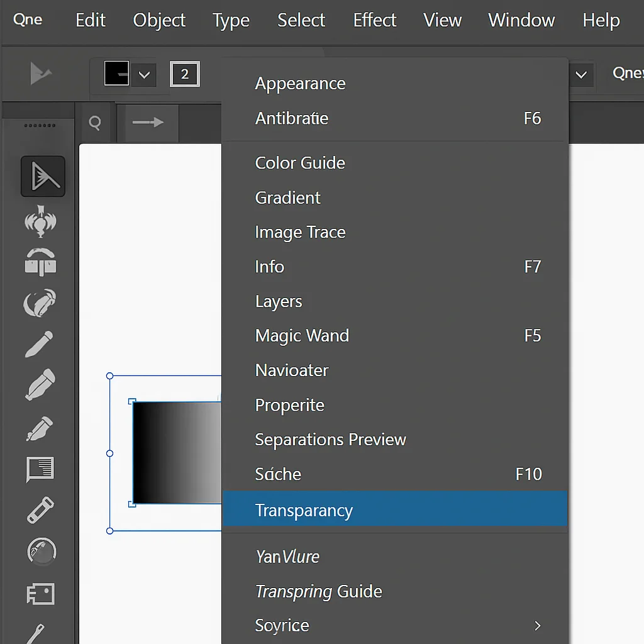Select the Paintbrush tool below the pencil
The width and height of the screenshot is (644, 644).
click(40, 384)
